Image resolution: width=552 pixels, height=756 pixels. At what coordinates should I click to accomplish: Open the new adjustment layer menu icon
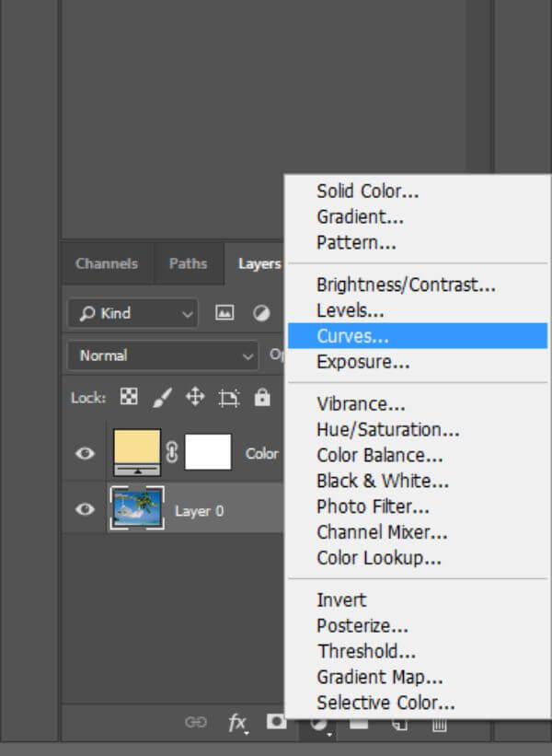pyautogui.click(x=319, y=723)
